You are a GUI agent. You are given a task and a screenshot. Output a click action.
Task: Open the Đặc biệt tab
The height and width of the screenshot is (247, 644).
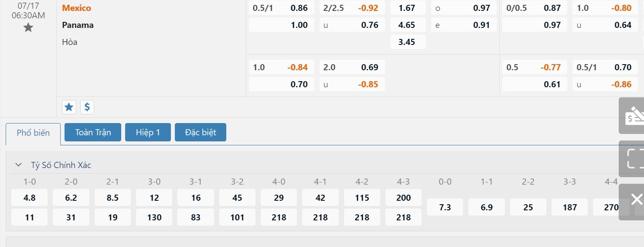pyautogui.click(x=201, y=132)
